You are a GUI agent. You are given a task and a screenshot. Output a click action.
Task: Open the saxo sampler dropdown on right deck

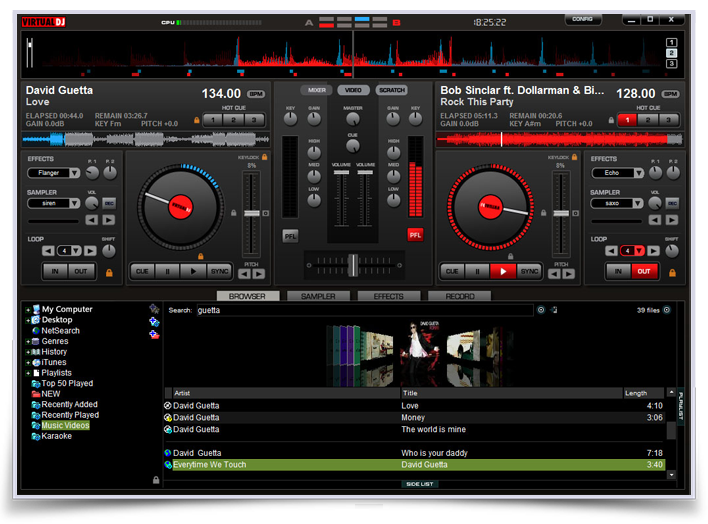coord(616,203)
